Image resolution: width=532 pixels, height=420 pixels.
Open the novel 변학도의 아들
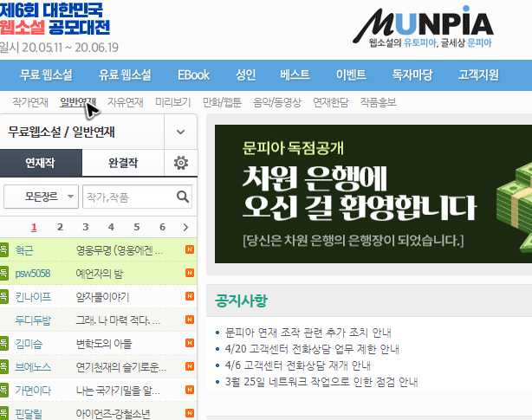point(104,344)
